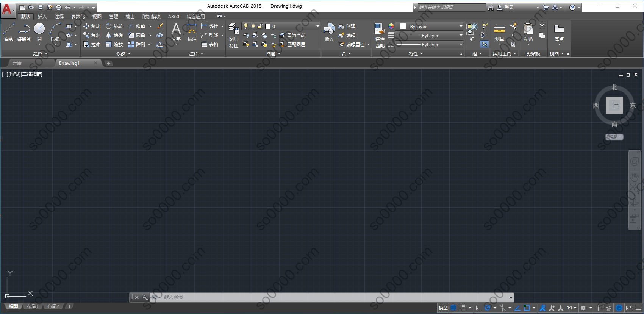Viewport: 644px width, 314px height.
Task: Open the ByLayer linetype dropdown
Action: tap(430, 44)
